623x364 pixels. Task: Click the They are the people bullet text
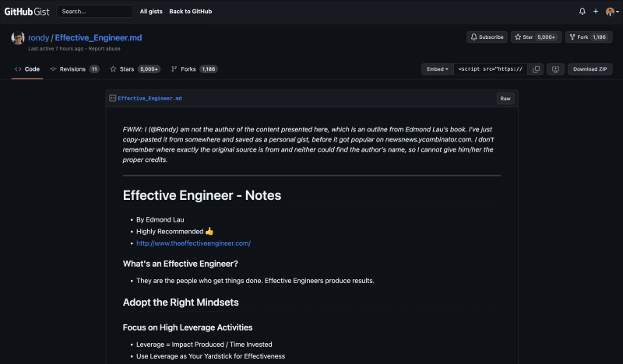tap(255, 281)
